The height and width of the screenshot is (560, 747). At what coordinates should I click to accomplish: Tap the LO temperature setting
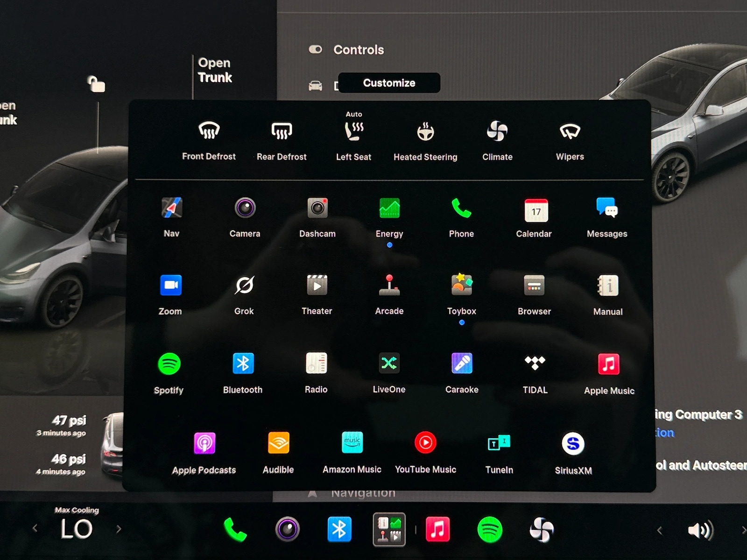click(77, 529)
